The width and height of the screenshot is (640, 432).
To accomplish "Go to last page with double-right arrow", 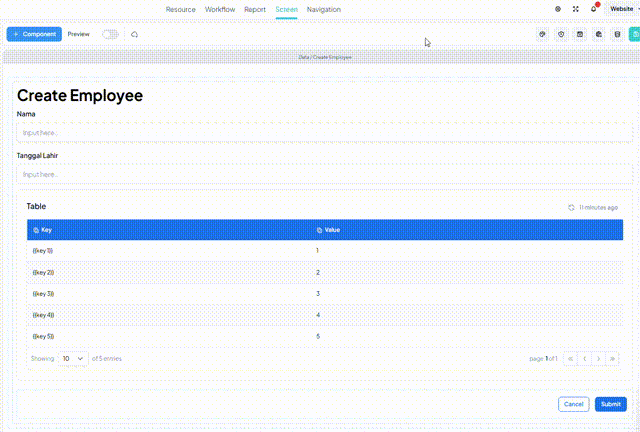I will [x=612, y=359].
